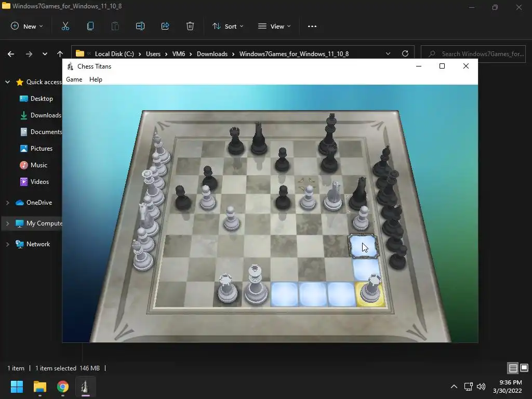Image resolution: width=532 pixels, height=399 pixels.
Task: Expand address bar history dropdown
Action: 388,54
